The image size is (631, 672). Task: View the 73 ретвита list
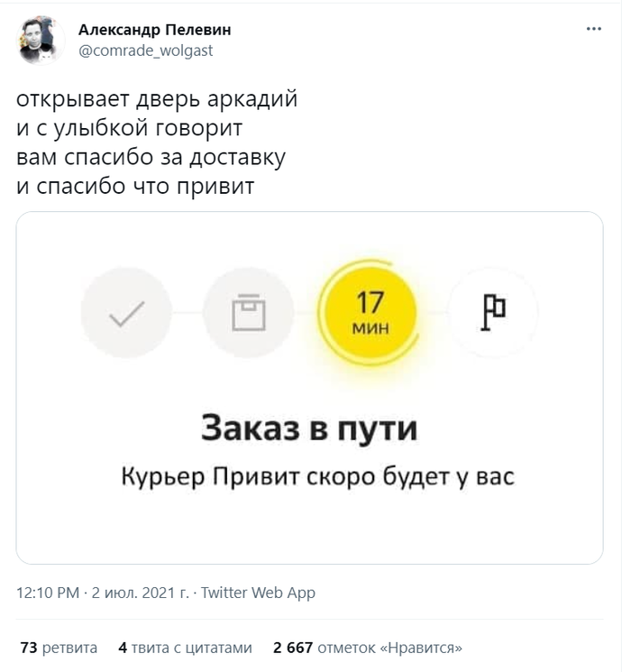[59, 647]
